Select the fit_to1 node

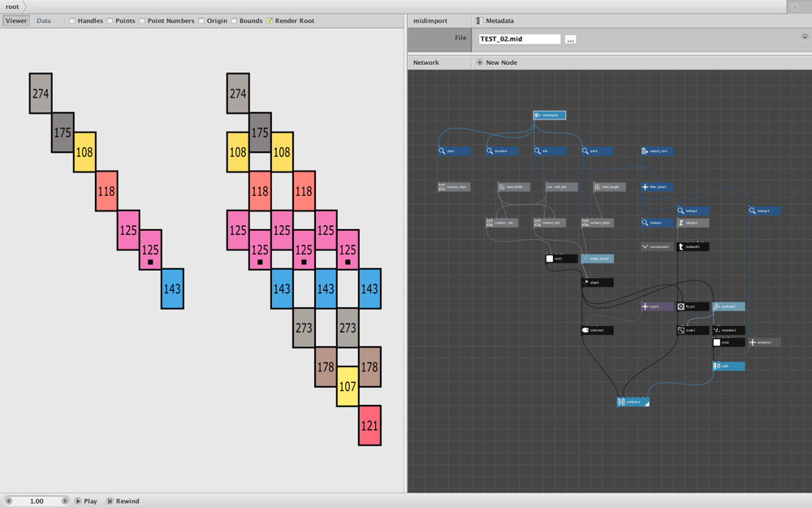[693, 306]
